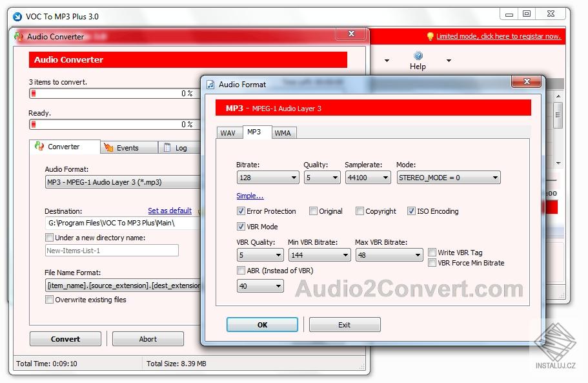Click the File Name Format field
Image resolution: width=588 pixels, height=383 pixels.
(123, 285)
